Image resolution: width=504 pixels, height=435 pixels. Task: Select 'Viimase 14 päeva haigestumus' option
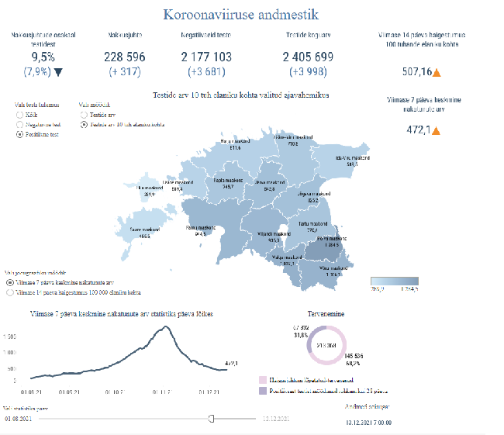10,293
